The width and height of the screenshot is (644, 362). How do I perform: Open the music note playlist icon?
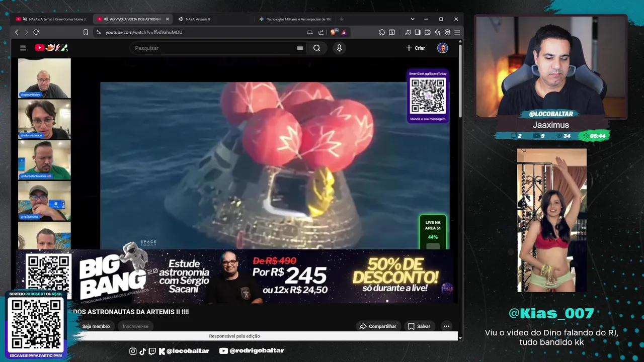click(408, 32)
